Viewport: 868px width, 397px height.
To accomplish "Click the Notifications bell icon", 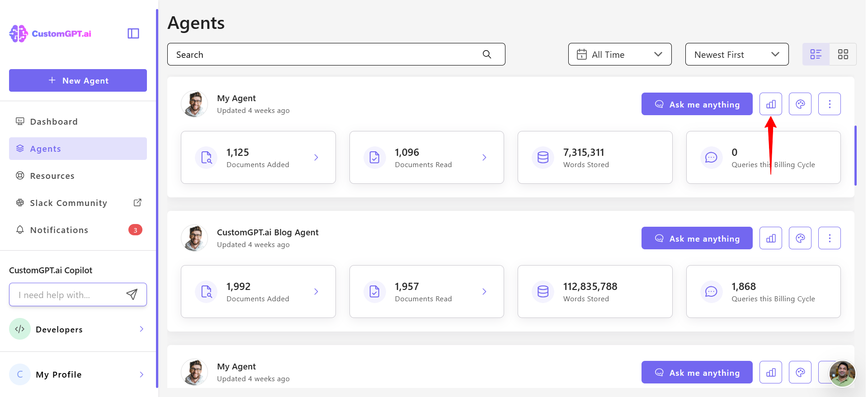I will tap(20, 229).
